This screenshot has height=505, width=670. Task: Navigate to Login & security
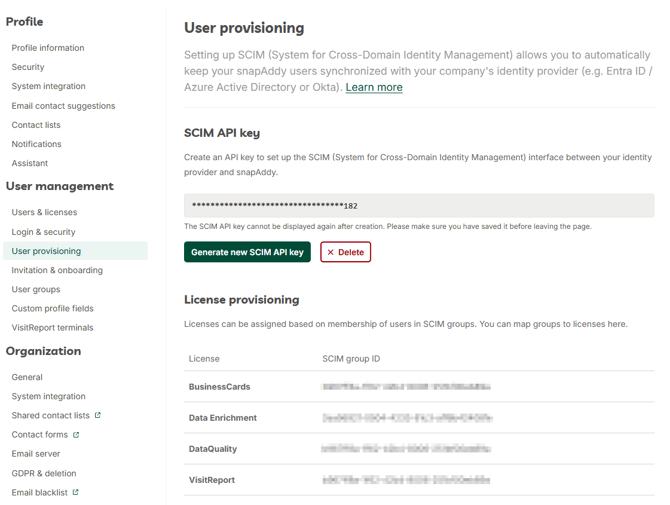43,232
